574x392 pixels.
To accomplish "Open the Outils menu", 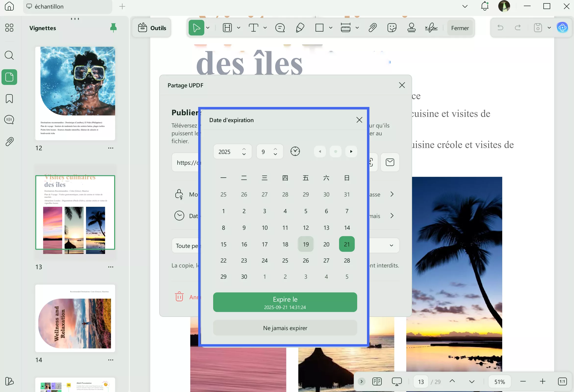I will [151, 28].
